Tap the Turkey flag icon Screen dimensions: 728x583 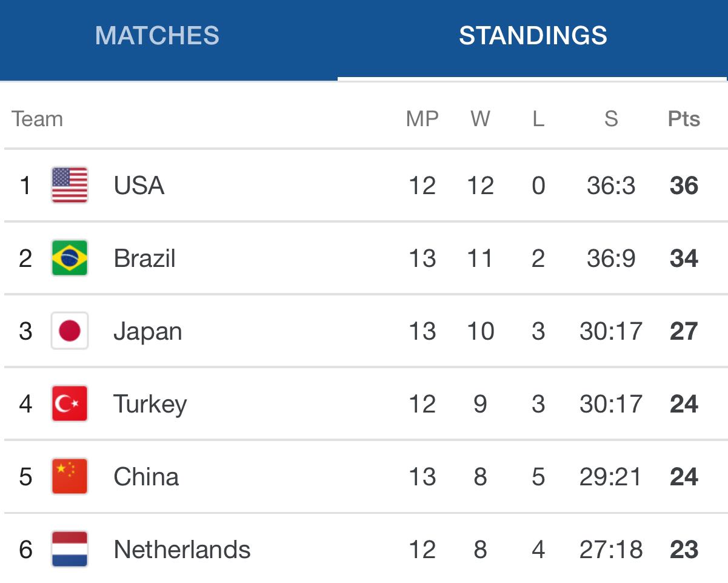[70, 403]
